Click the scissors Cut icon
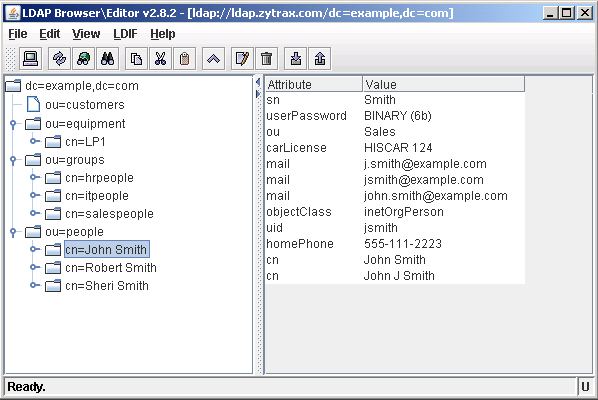598x400 pixels. (x=161, y=59)
